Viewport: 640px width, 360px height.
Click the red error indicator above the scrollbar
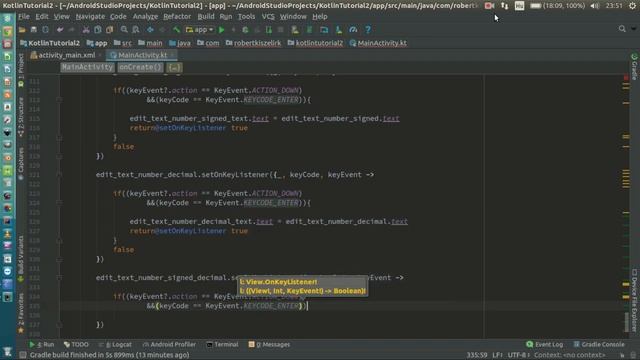(x=626, y=78)
